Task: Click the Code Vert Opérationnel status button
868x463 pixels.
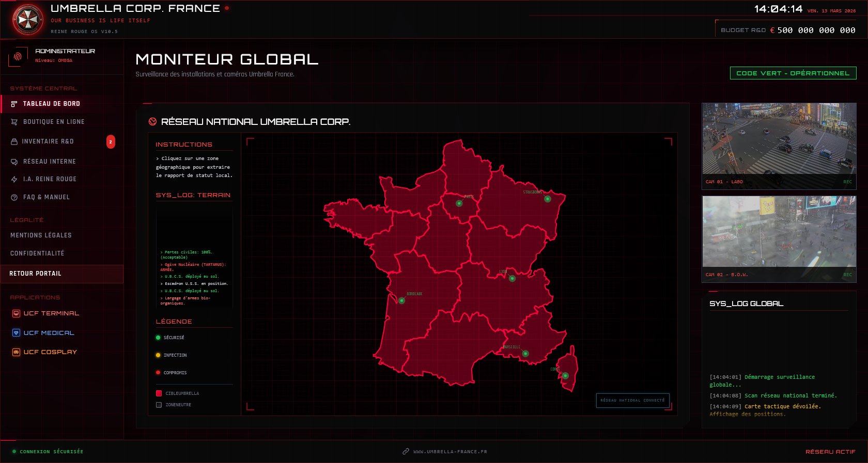Action: coord(793,73)
